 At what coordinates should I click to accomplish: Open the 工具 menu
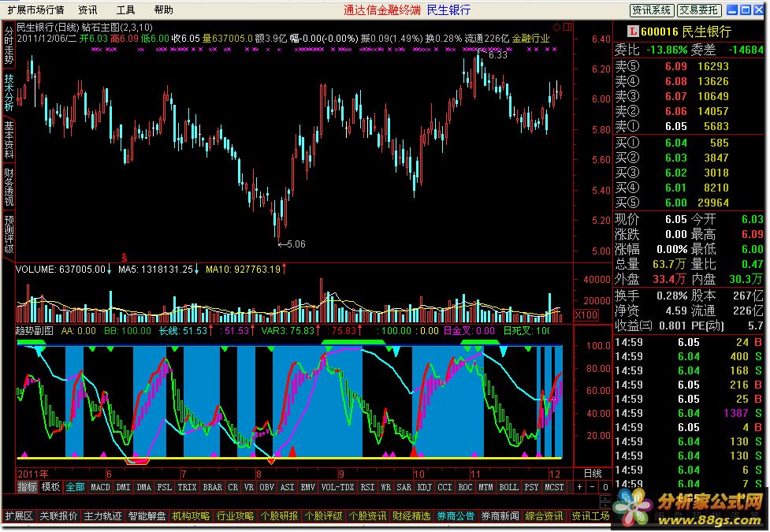(x=126, y=9)
